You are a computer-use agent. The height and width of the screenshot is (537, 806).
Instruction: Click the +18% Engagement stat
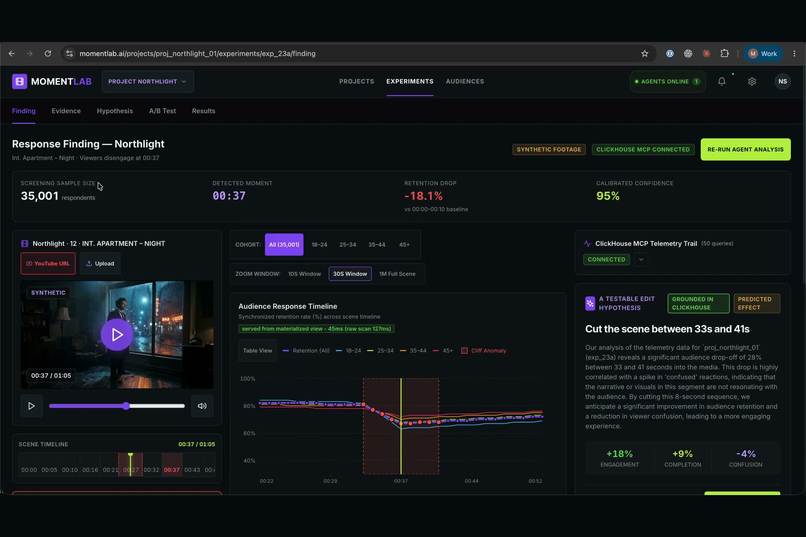click(619, 458)
